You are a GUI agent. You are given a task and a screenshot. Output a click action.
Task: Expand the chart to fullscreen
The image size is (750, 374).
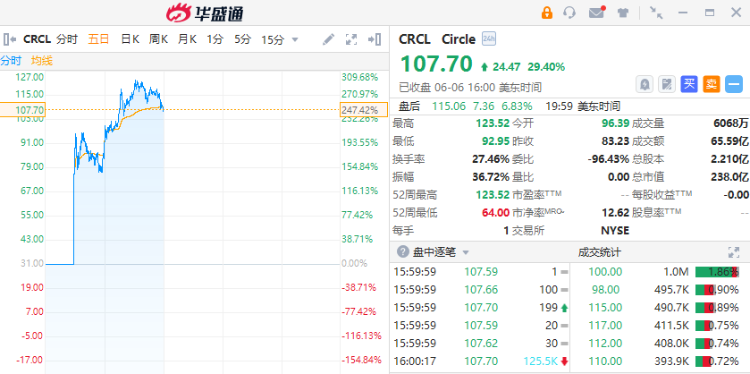pyautogui.click(x=352, y=39)
